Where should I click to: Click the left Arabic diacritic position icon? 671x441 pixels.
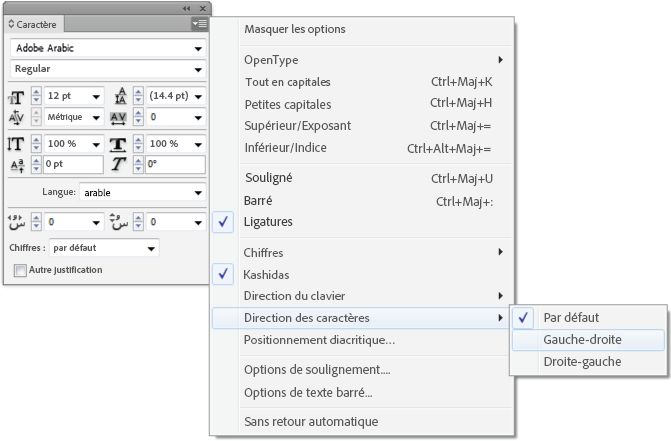point(17,222)
